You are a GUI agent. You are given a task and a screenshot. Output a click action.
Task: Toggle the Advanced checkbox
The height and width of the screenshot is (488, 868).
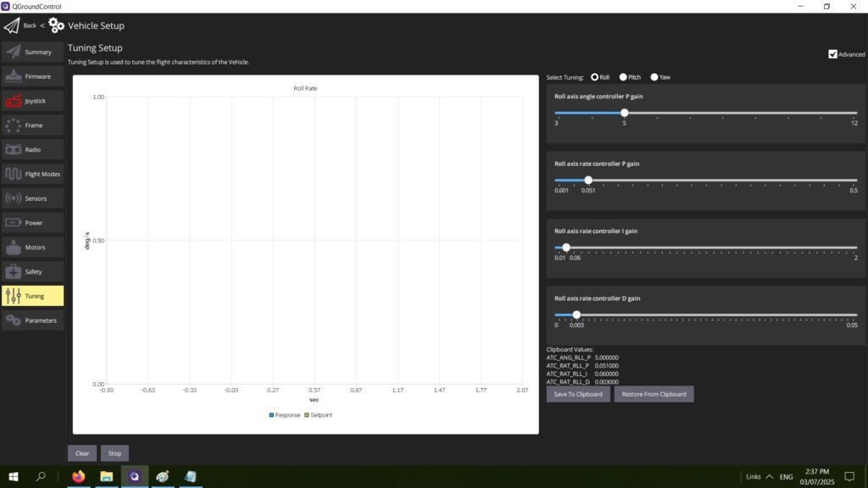point(832,54)
